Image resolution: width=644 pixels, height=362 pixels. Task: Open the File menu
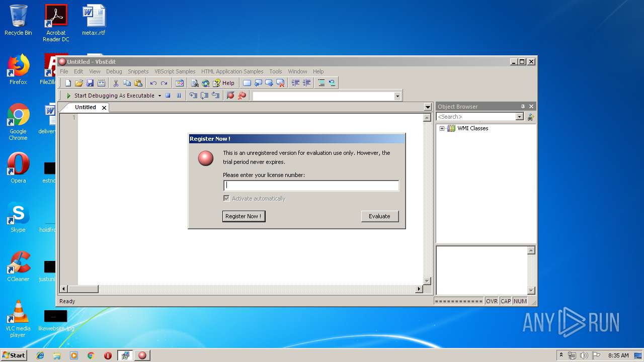coord(64,71)
